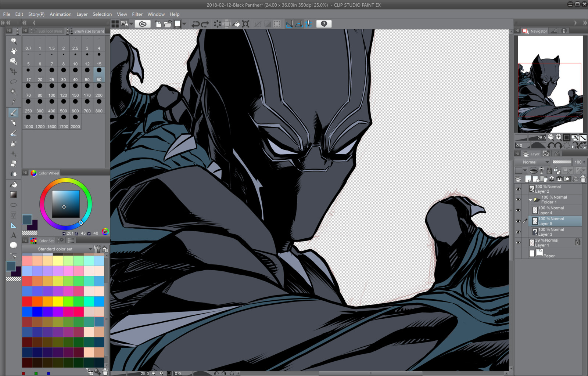This screenshot has width=588, height=376.
Task: Select the Fill bucket tool
Action: (x=14, y=184)
